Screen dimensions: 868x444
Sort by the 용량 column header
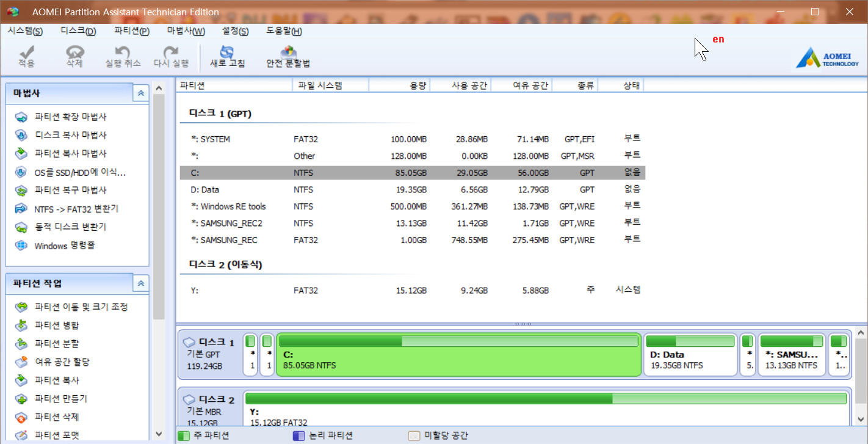tap(399, 86)
